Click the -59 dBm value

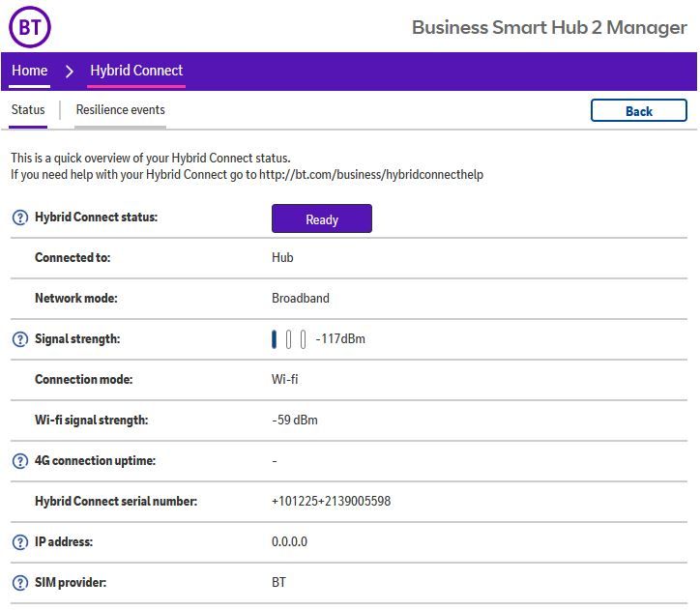295,421
